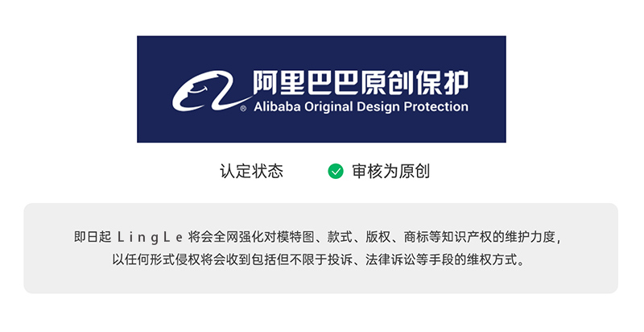Click the 认定状态 label

click(x=251, y=171)
